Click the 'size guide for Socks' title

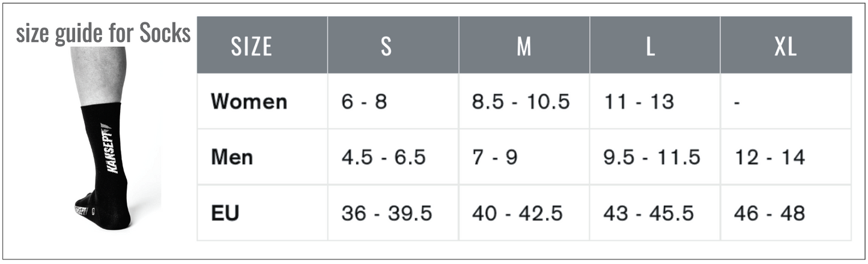click(103, 34)
